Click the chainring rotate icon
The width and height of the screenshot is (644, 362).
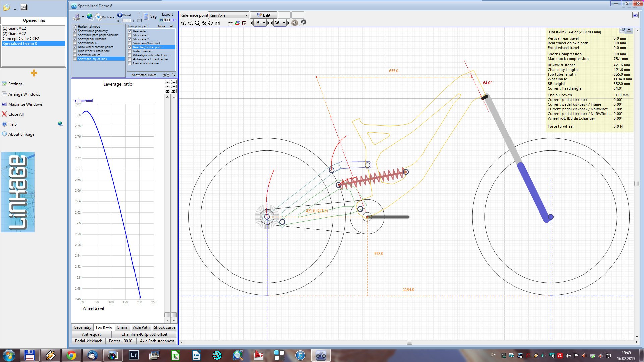[x=303, y=22]
